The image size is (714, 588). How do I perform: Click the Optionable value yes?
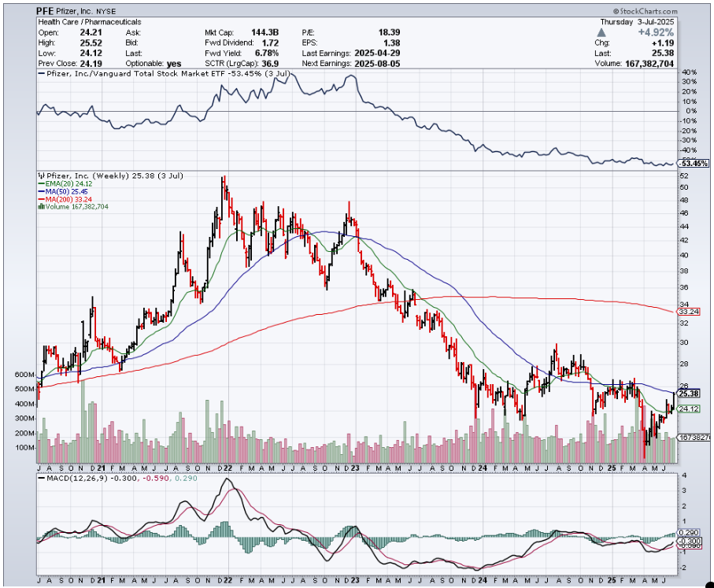[174, 64]
